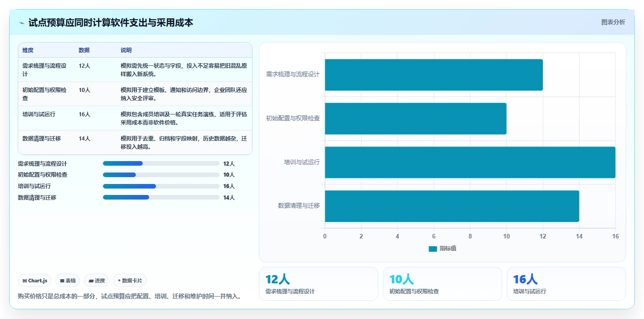Click the 需求梳理与流程设计 progress bar
644x319 pixels.
[x=161, y=163]
